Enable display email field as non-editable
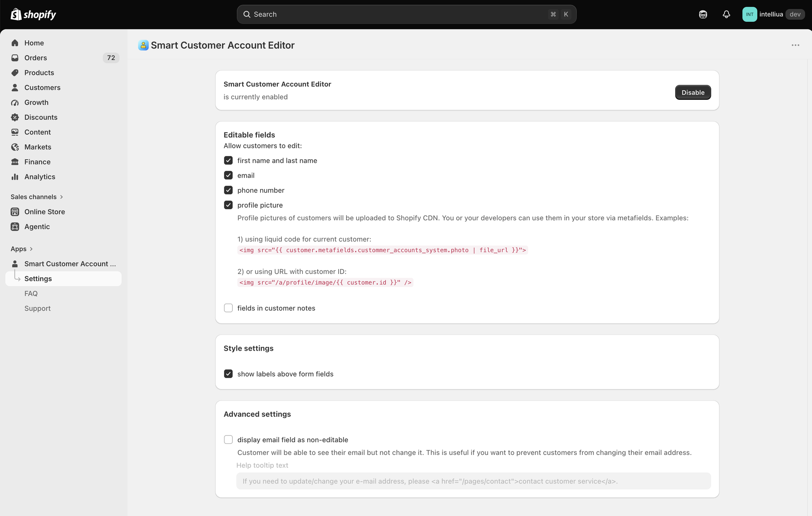This screenshot has width=812, height=516. click(x=228, y=440)
